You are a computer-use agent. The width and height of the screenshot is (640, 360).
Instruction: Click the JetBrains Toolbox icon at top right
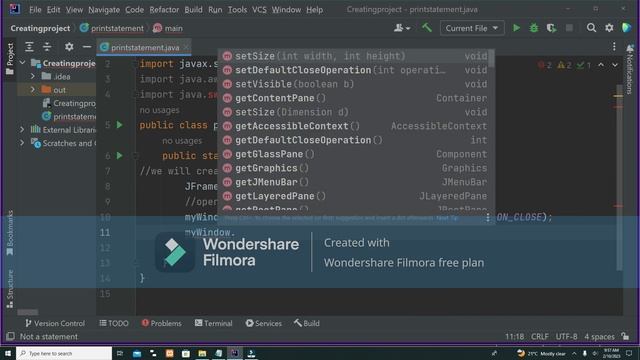[627, 28]
